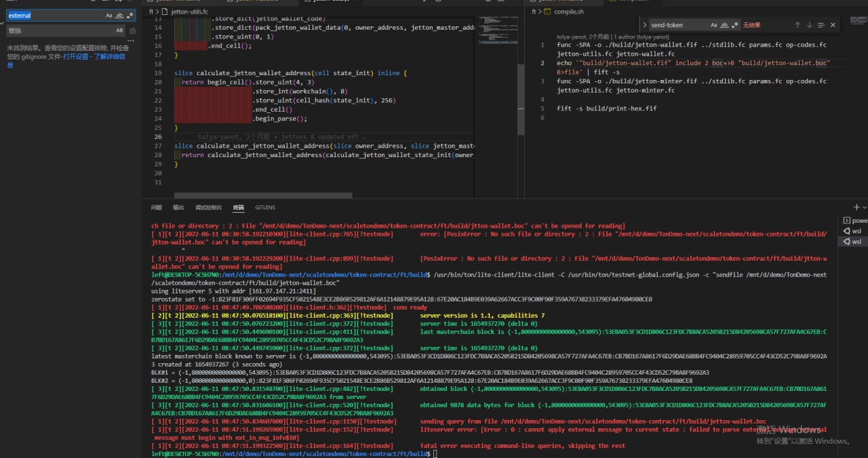Toggle Match Case in the editor find widget
Viewport: 868px width, 458px height.
pyautogui.click(x=714, y=25)
